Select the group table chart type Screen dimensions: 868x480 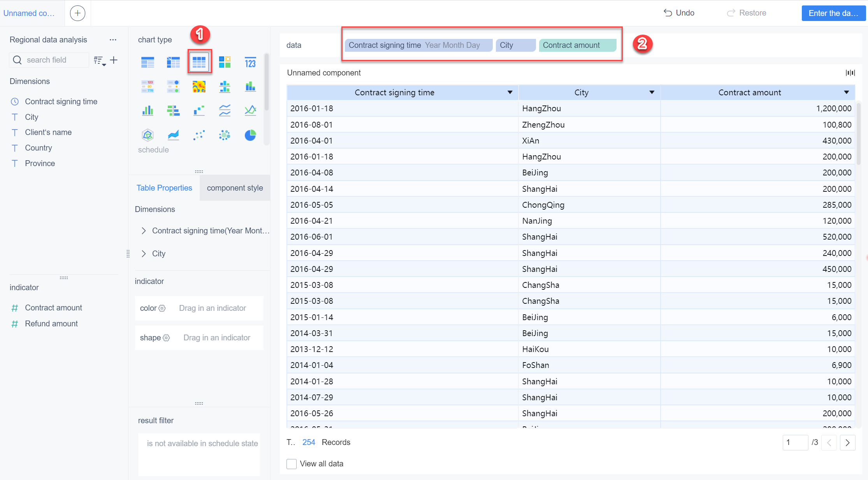click(148, 62)
